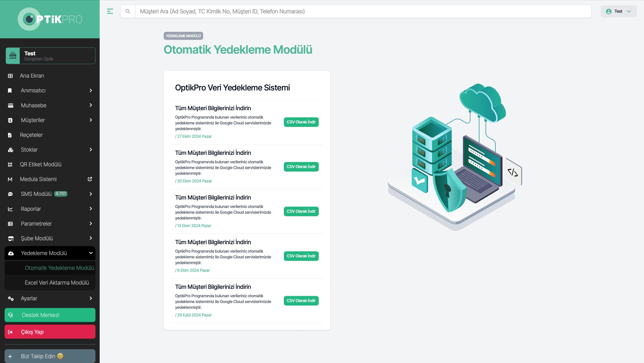Toggle the sidebar hamburger menu icon

click(x=110, y=11)
